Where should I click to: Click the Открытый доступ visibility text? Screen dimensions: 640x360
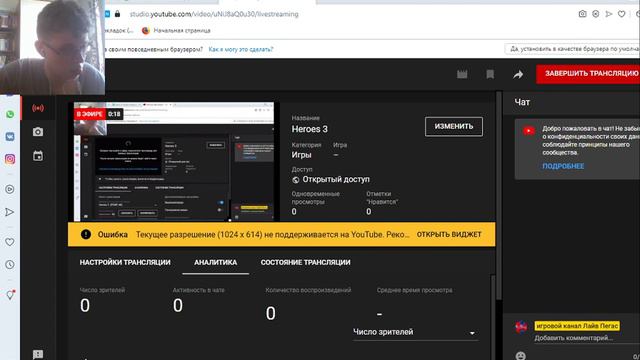click(x=336, y=180)
